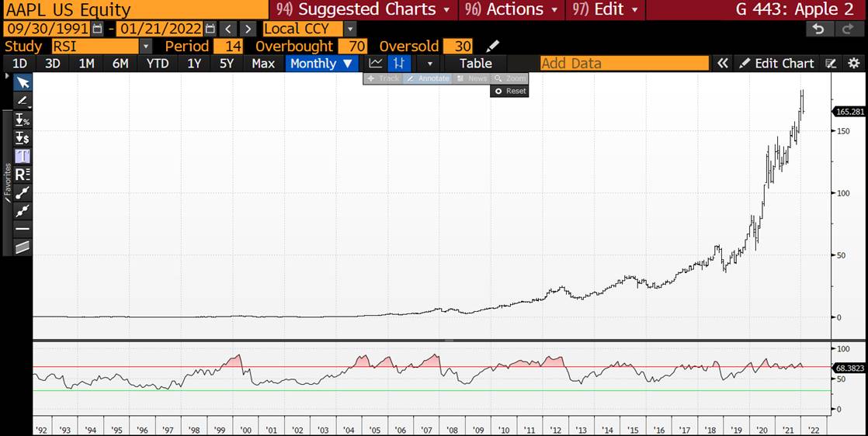The image size is (868, 436).
Task: Set range to Max
Action: [263, 64]
